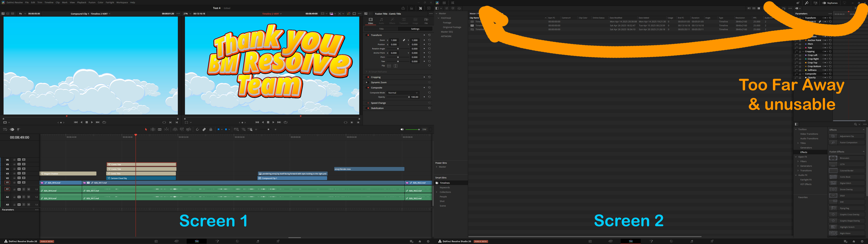Open the Fairlight menu
The width and height of the screenshot is (868, 244).
pyautogui.click(x=110, y=2)
